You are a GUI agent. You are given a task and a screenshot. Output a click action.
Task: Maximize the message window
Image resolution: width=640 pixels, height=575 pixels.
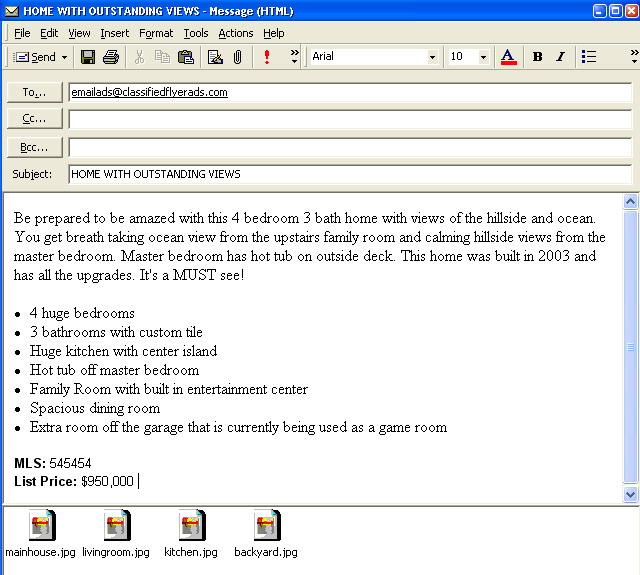616,11
